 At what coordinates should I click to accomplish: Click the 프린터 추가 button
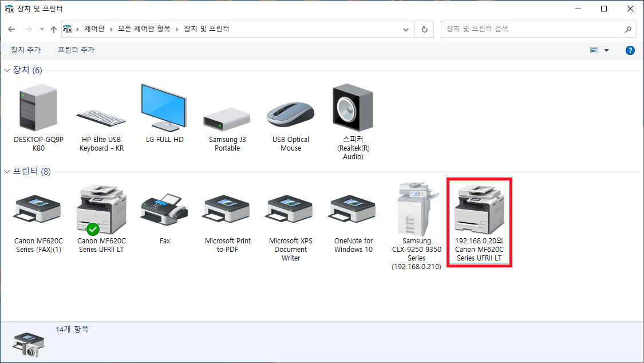click(x=76, y=50)
